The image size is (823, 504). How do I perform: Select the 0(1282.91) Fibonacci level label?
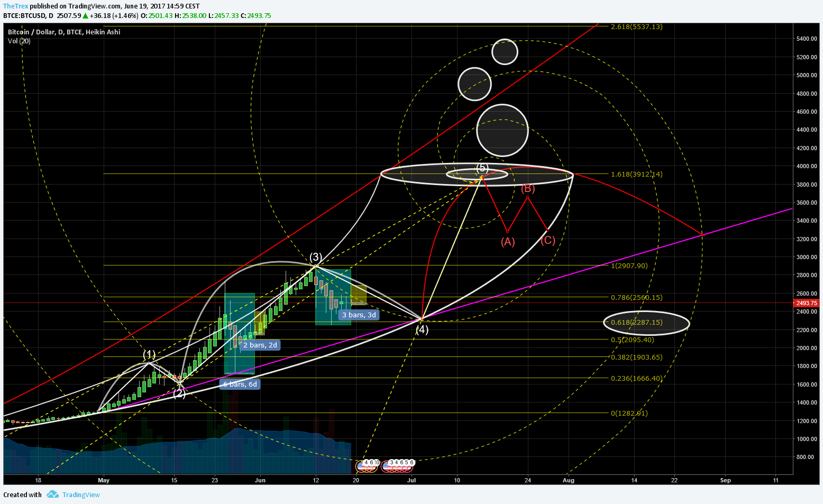(629, 413)
